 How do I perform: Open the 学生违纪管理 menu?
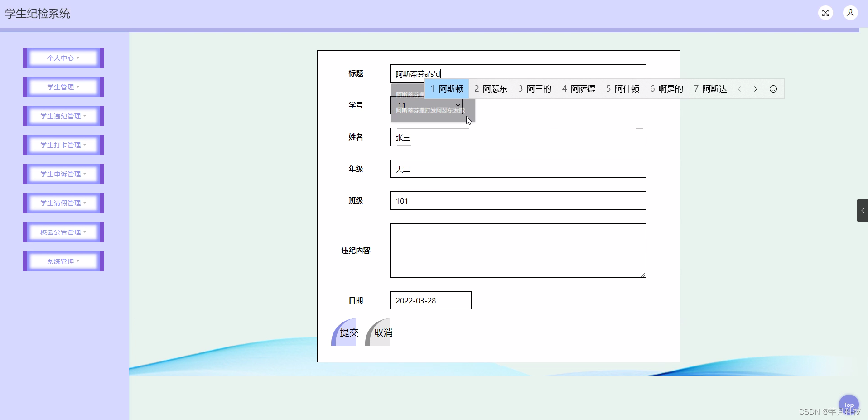click(63, 116)
